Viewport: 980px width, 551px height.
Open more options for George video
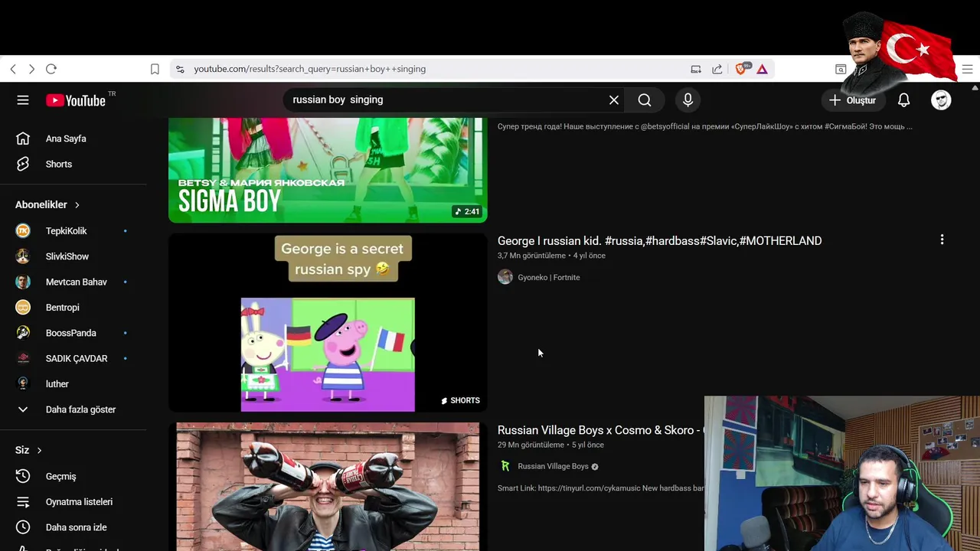(942, 240)
